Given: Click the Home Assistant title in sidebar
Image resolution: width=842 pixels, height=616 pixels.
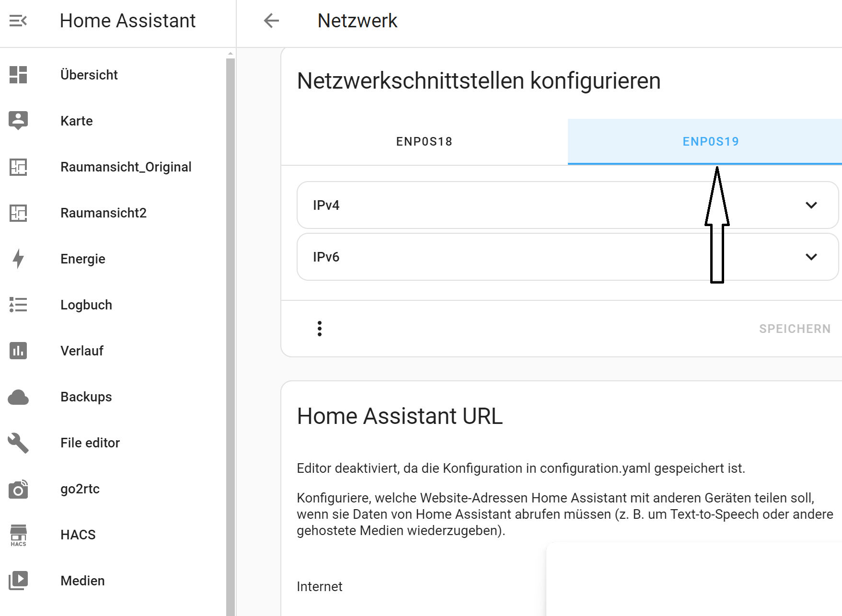Looking at the screenshot, I should coord(127,21).
